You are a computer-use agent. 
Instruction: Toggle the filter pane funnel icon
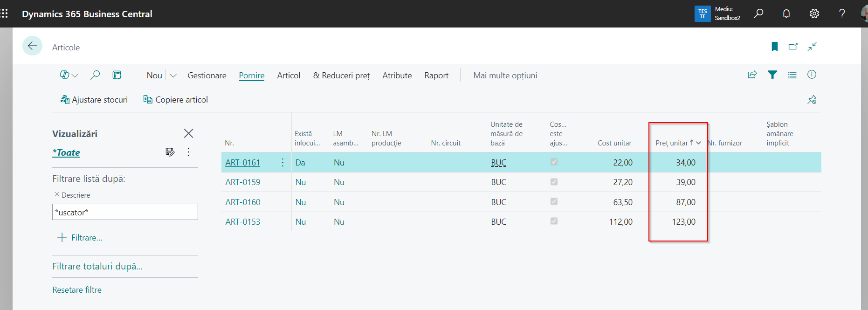click(772, 75)
